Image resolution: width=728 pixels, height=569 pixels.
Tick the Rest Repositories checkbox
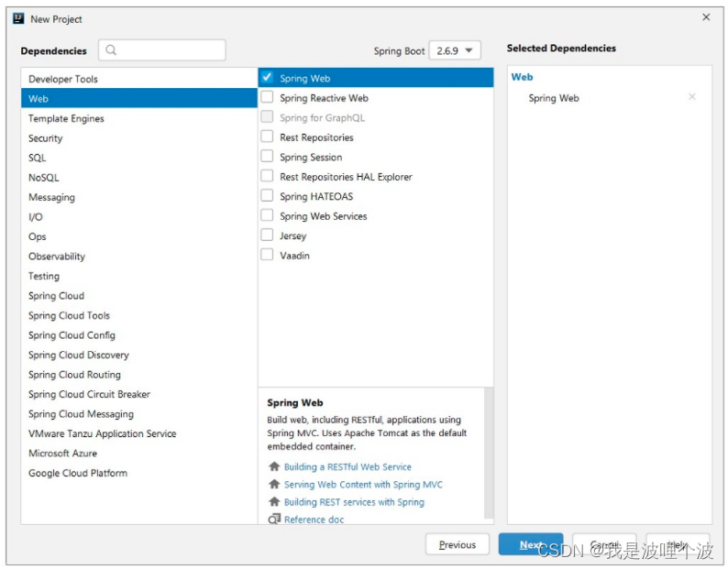coord(267,136)
